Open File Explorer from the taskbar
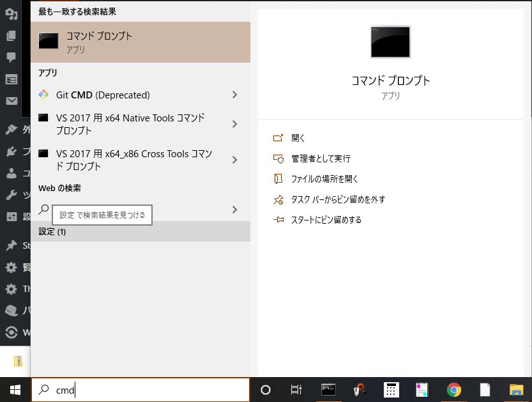 pyautogui.click(x=516, y=390)
